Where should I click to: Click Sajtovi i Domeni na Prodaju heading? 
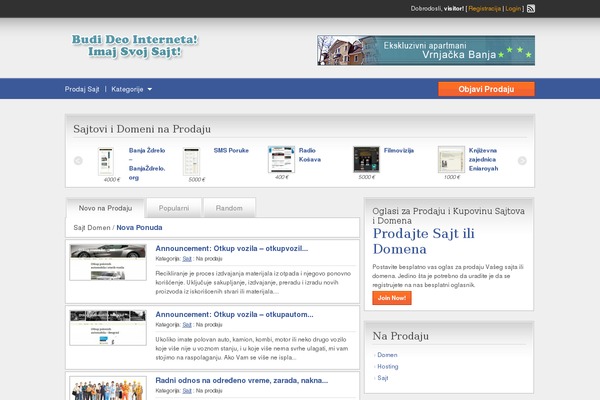point(142,129)
